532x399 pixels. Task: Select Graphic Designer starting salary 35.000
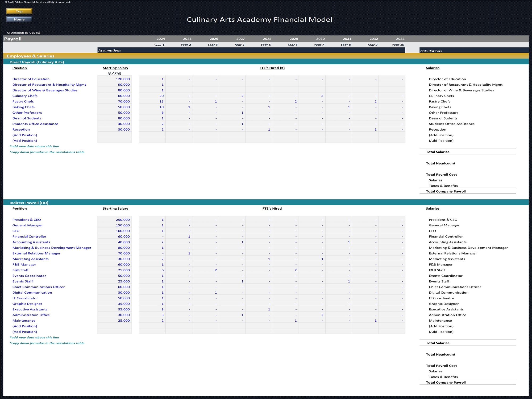(115, 304)
